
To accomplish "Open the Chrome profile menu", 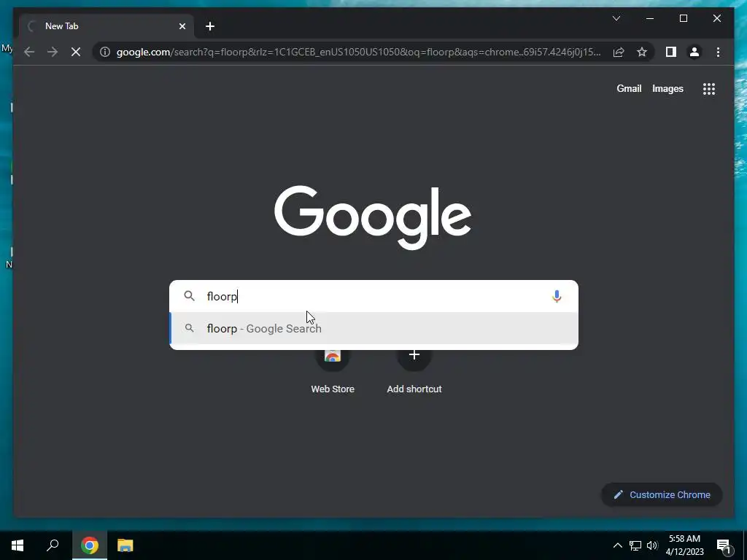I will tap(694, 52).
